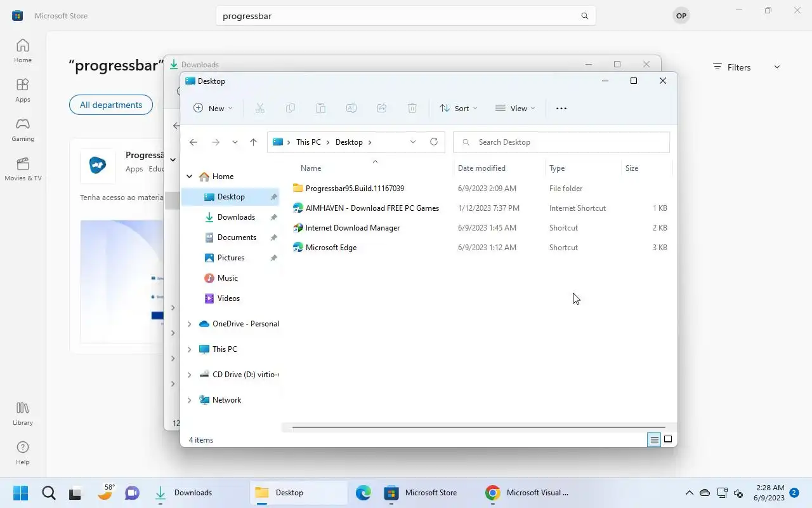Click All departments filter button
The image size is (812, 508).
111,105
